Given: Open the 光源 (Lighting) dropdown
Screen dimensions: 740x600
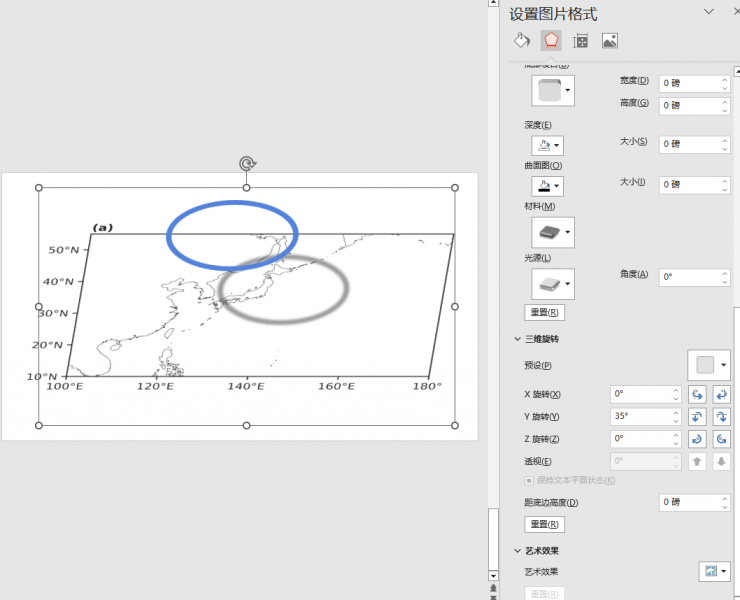Looking at the screenshot, I should [x=552, y=284].
